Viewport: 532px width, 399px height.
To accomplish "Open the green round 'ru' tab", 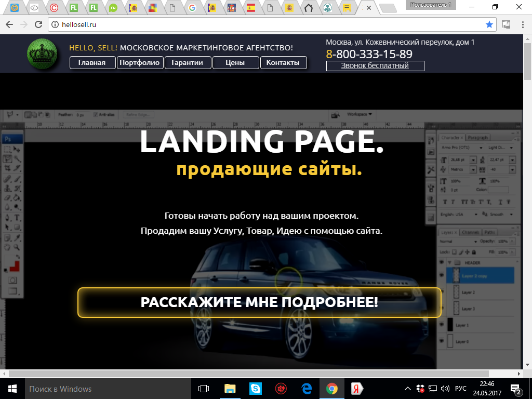I will (x=113, y=8).
